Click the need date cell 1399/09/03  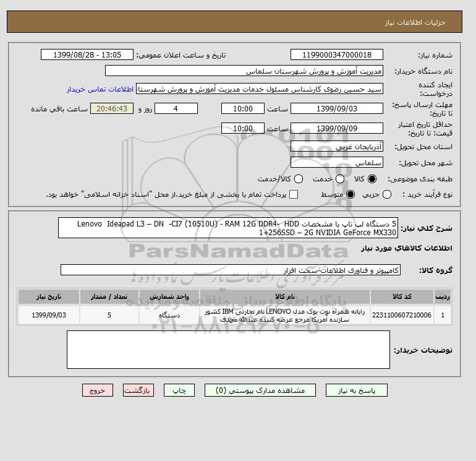(x=49, y=315)
